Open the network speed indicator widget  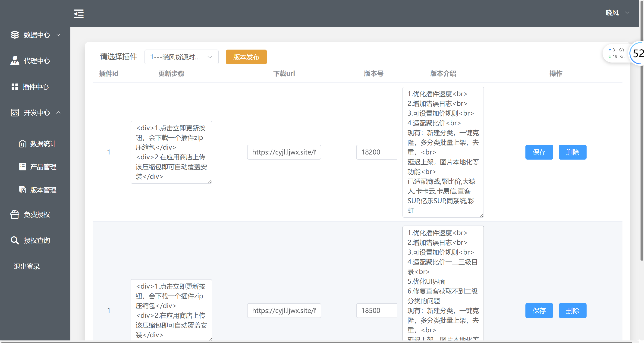pyautogui.click(x=616, y=53)
